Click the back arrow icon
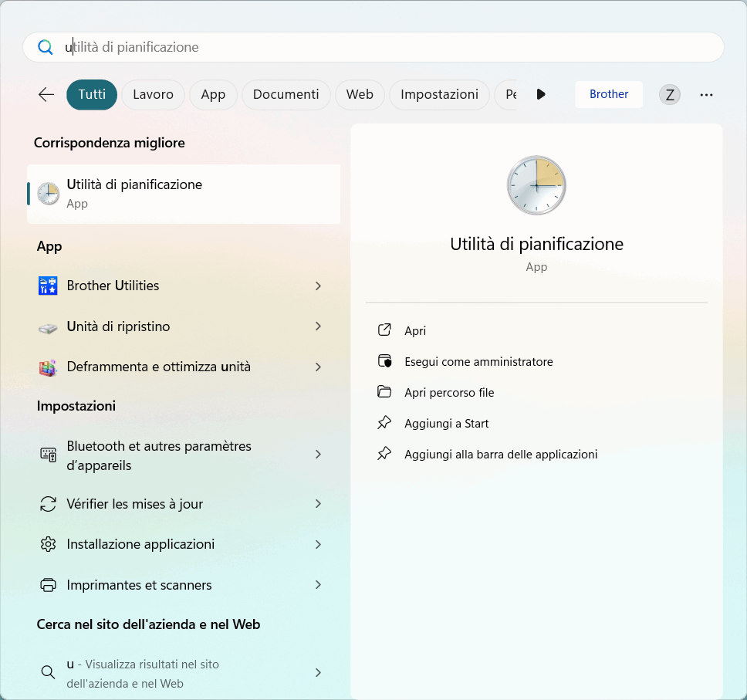This screenshot has height=700, width=747. [x=46, y=94]
